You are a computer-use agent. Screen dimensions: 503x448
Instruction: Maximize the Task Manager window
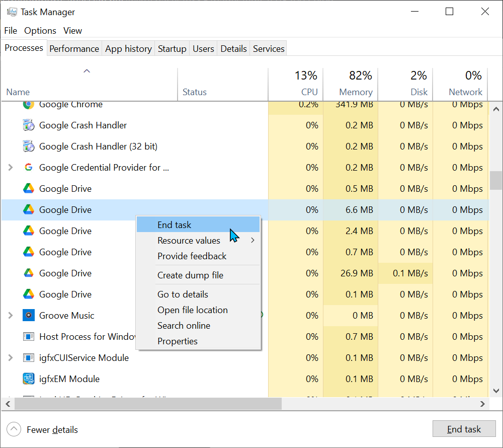449,12
